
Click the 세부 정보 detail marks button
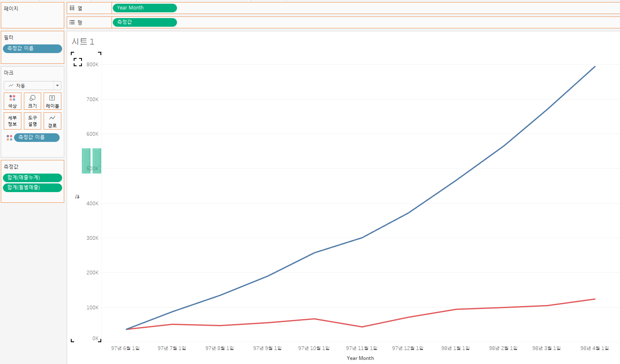coord(12,121)
